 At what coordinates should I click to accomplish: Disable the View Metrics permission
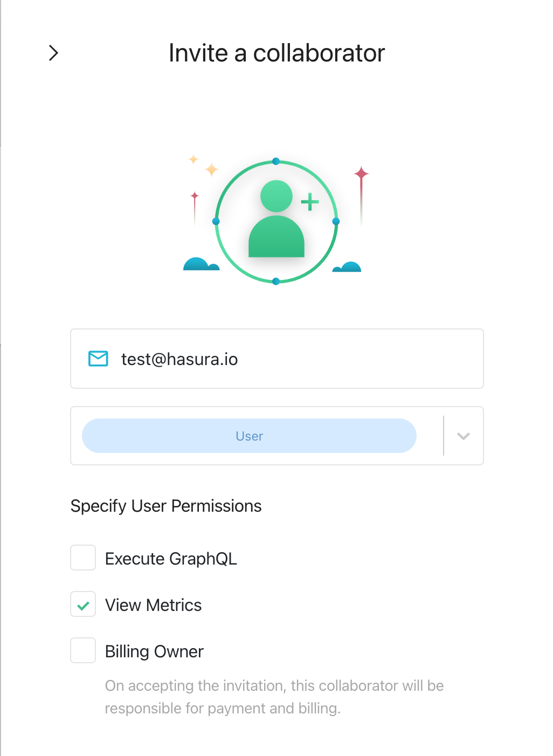click(82, 604)
